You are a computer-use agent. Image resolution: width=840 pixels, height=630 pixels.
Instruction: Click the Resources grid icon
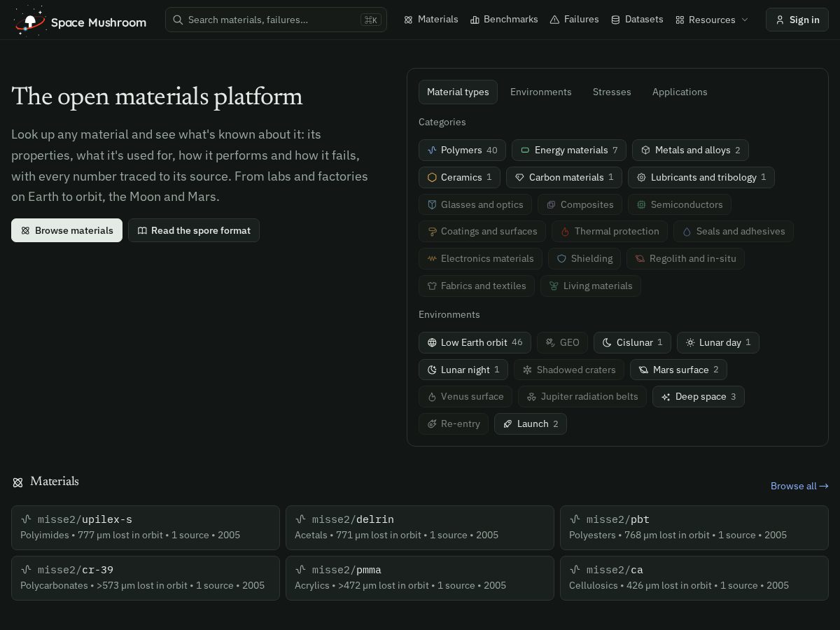[x=680, y=20]
